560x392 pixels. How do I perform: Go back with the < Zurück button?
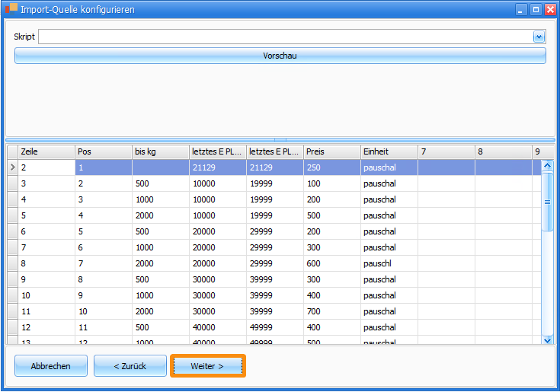click(130, 366)
